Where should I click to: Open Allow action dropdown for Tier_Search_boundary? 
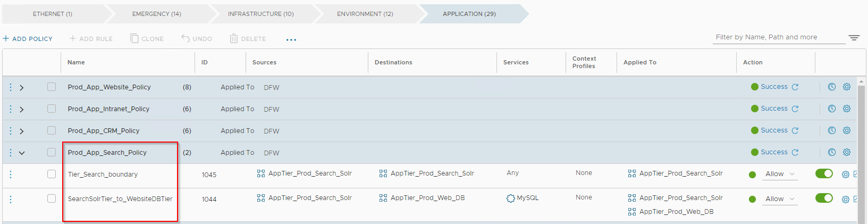780,174
